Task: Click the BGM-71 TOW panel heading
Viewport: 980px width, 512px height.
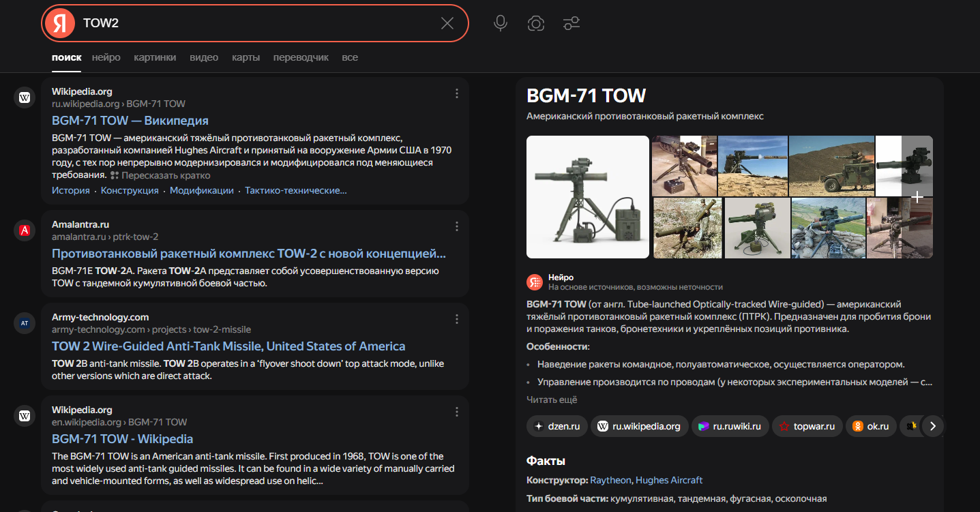Action: click(586, 95)
